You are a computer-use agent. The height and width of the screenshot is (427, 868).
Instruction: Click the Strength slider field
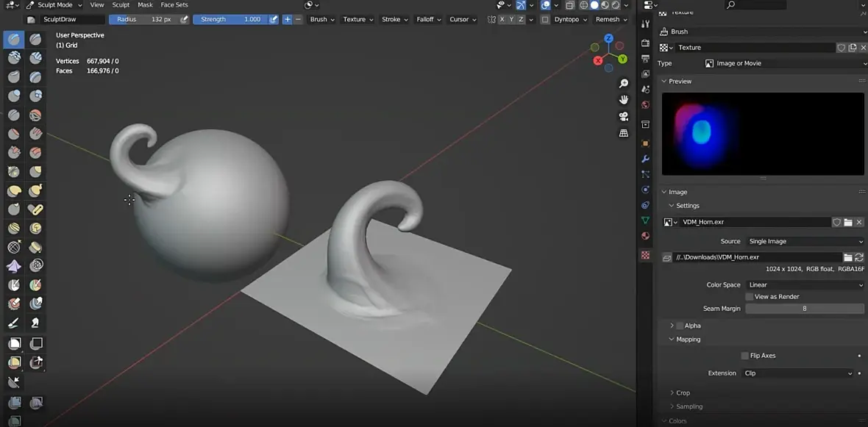(230, 19)
